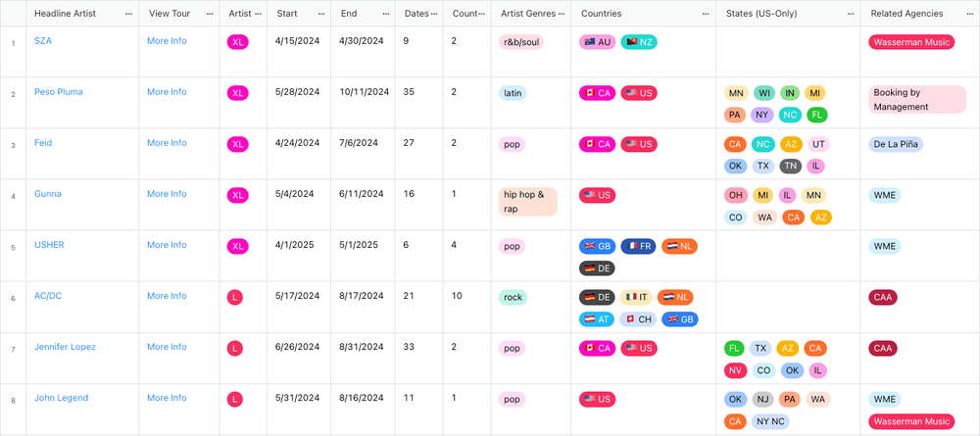
Task: Click the Booking by Management agency tag
Action: click(x=917, y=99)
